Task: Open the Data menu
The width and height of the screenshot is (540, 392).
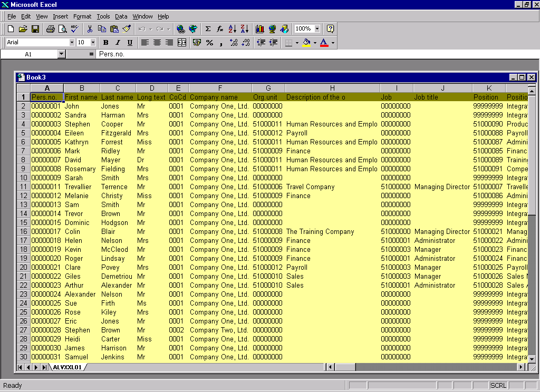Action: 121,16
